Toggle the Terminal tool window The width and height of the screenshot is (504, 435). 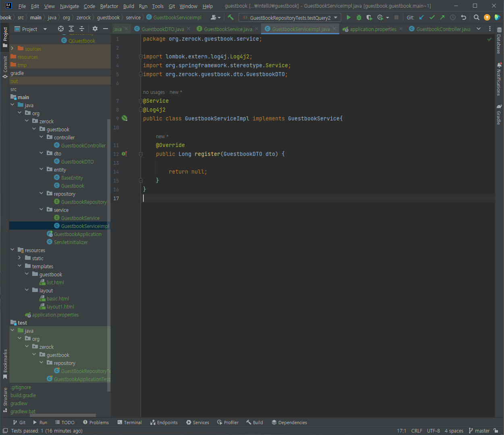129,422
